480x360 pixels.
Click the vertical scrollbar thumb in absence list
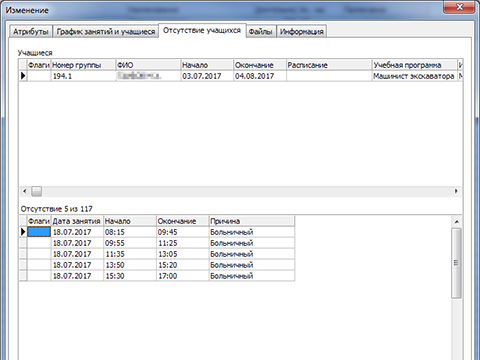click(x=457, y=263)
